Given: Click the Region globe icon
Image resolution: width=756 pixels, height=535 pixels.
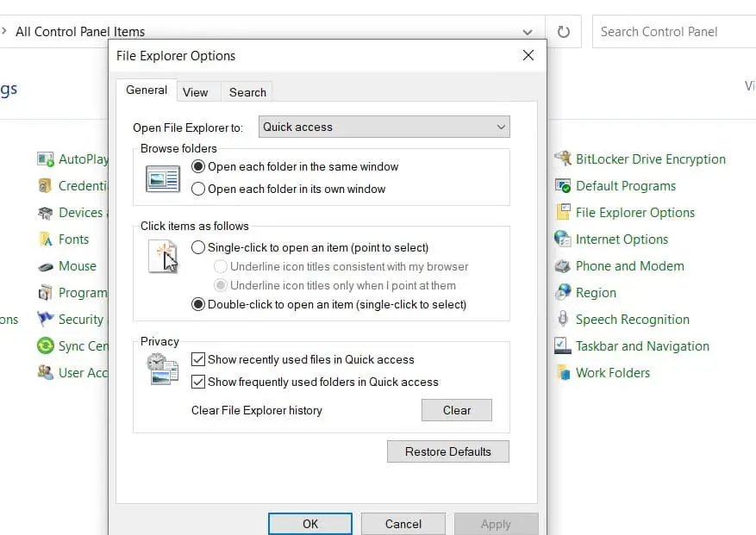Looking at the screenshot, I should (563, 292).
